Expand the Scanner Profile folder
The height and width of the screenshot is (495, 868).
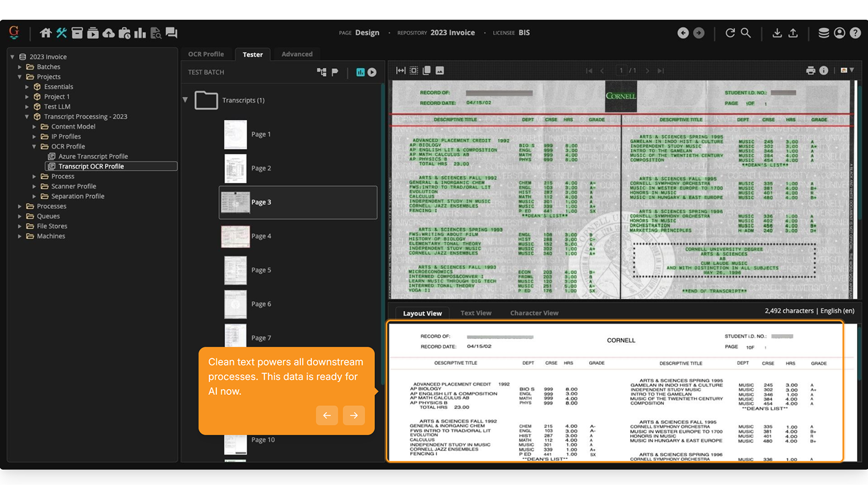click(x=34, y=186)
